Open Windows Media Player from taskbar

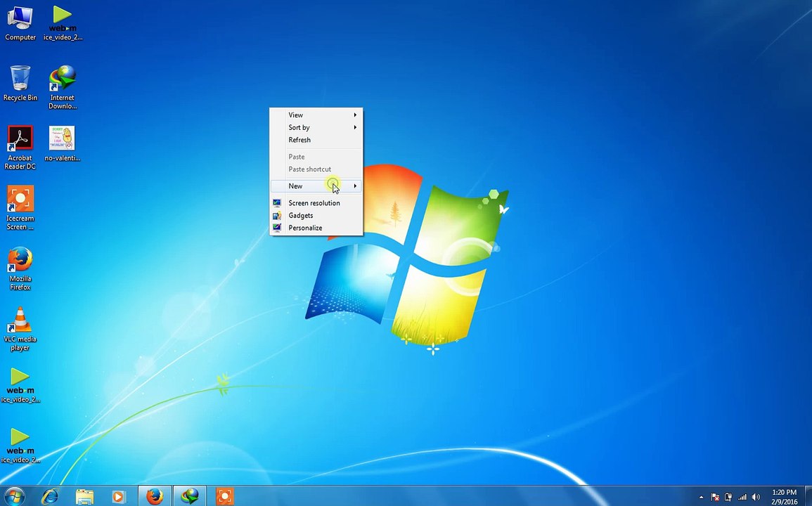tap(118, 497)
